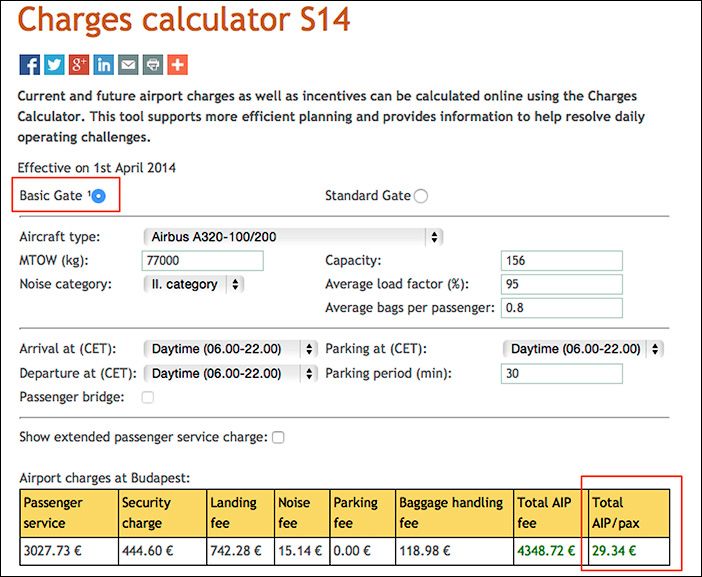This screenshot has width=702, height=577.
Task: Select the Basic Gate radio button
Action: 98,196
